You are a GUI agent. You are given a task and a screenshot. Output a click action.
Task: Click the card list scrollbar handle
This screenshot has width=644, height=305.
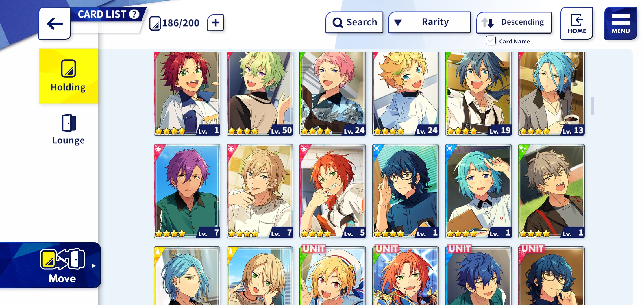(592, 106)
